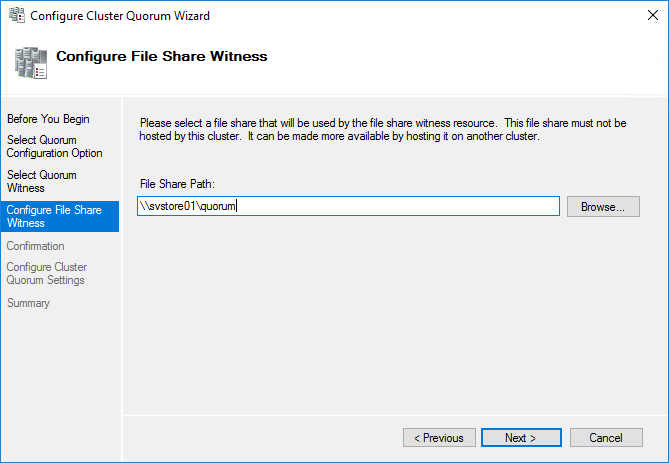Go to the Before You Begin step
Viewport: 669px width, 463px height.
pyautogui.click(x=48, y=119)
